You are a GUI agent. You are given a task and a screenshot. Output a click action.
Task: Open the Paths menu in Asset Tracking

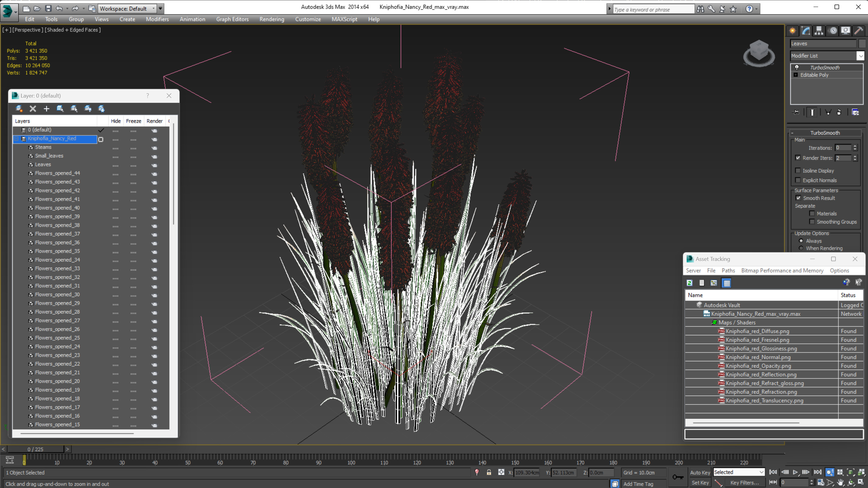pyautogui.click(x=728, y=270)
